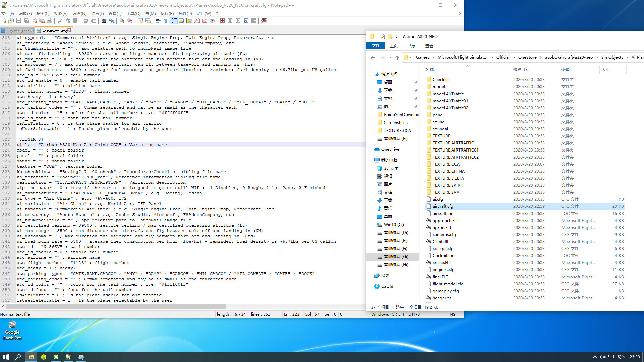The height and width of the screenshot is (362, 644).
Task: Close the aircraft.cfg tab
Action: (x=69, y=30)
